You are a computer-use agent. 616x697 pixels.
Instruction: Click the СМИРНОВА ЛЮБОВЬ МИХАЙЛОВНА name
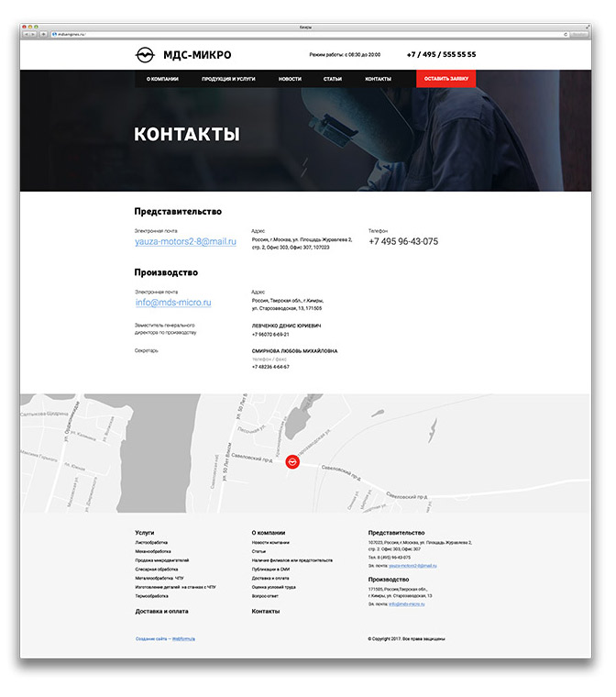294,351
